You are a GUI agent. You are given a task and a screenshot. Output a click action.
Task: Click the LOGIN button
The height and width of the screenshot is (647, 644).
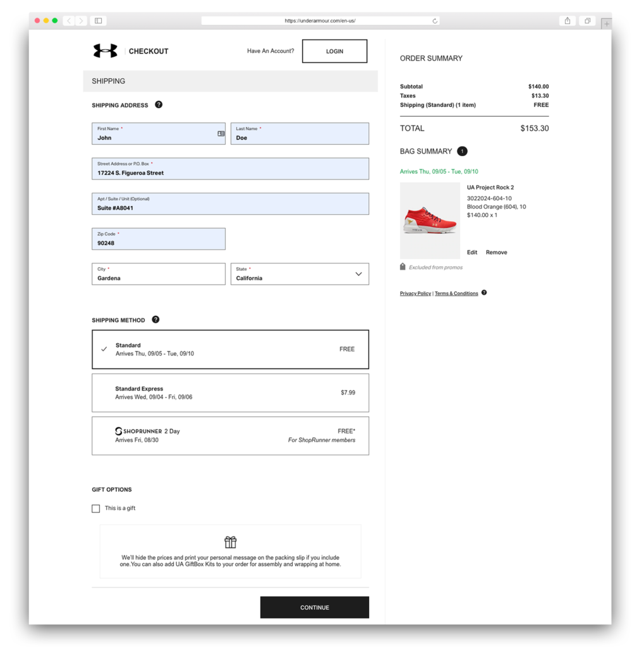tap(334, 51)
